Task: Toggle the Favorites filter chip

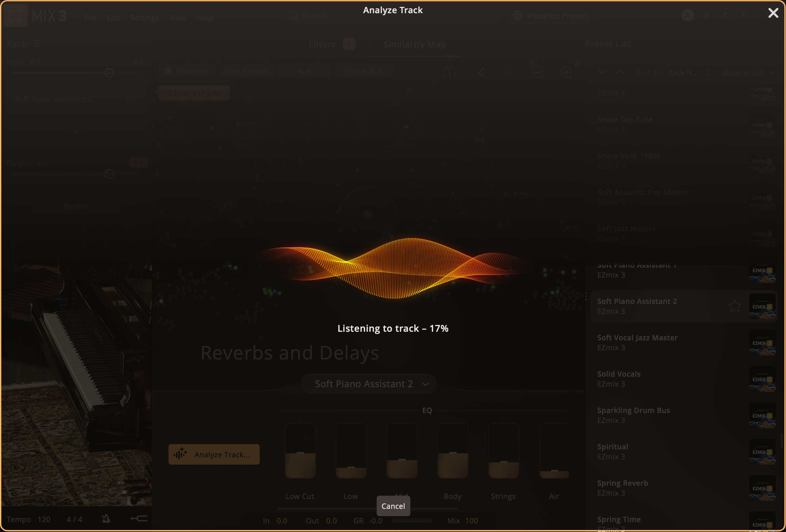Action: click(x=186, y=71)
